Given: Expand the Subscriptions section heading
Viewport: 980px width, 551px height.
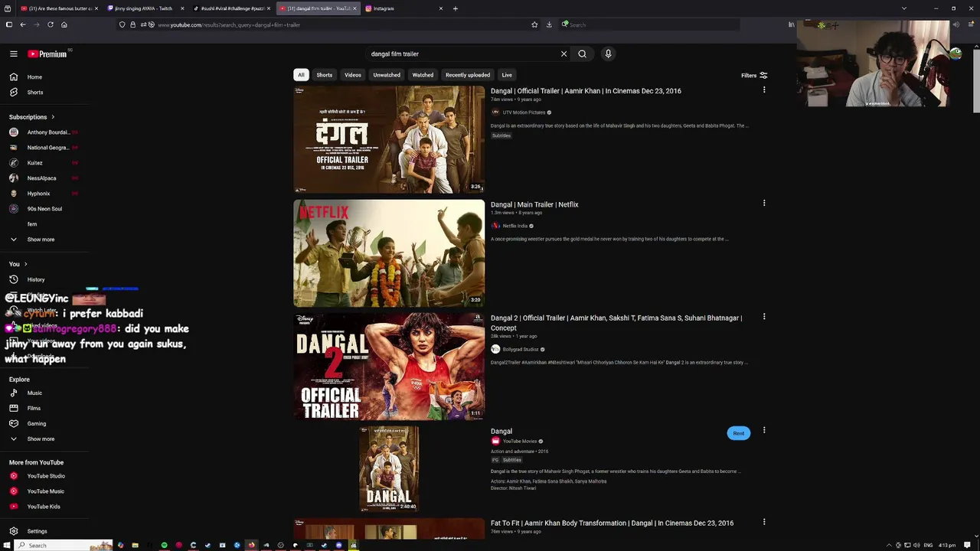Looking at the screenshot, I should pyautogui.click(x=32, y=117).
